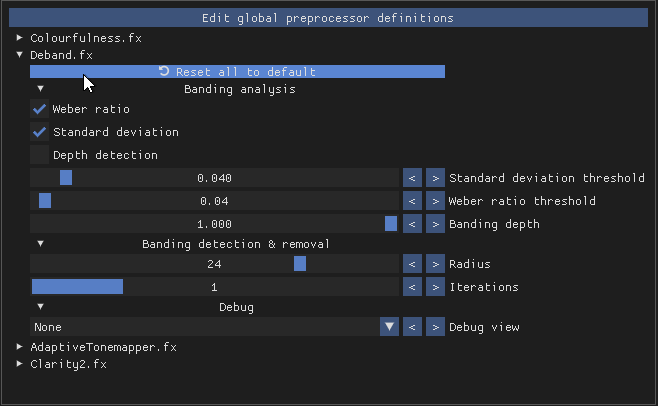Expand the Clarity2.fx effect
Screen dimensions: 658x406
tap(20, 364)
